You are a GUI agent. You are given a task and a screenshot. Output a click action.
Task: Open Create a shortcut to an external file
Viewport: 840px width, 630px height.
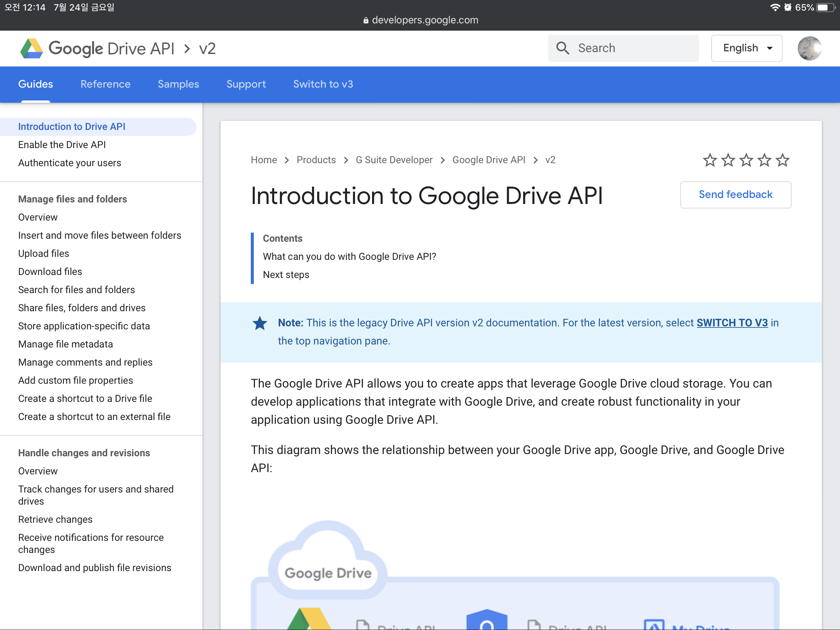[x=94, y=417]
